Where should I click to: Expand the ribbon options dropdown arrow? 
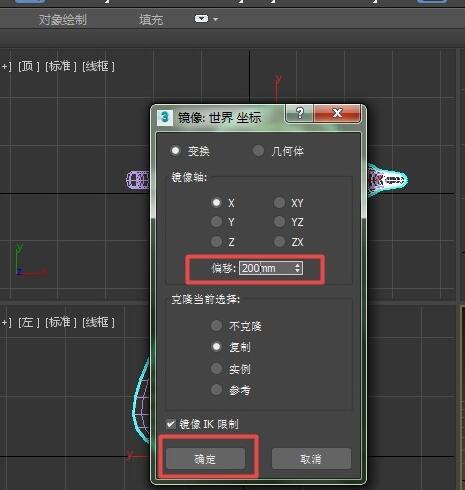click(215, 19)
